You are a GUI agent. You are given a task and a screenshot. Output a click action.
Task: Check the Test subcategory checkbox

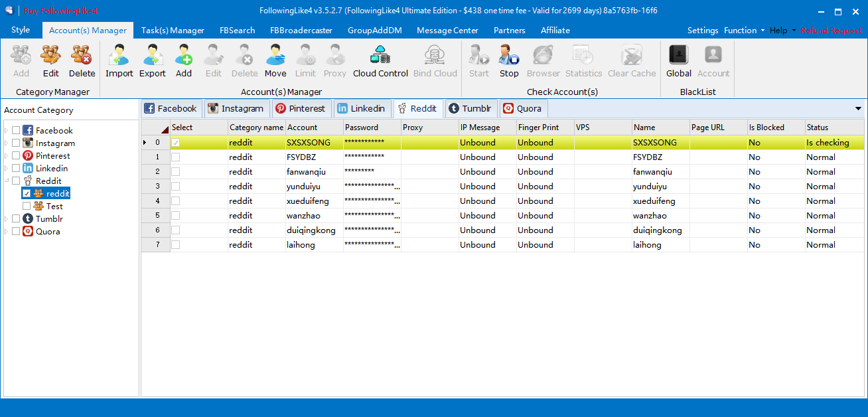pyautogui.click(x=27, y=207)
